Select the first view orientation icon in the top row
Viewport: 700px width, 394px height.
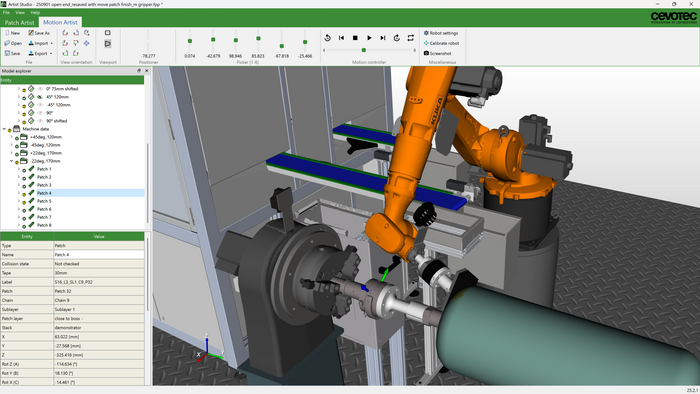65,33
